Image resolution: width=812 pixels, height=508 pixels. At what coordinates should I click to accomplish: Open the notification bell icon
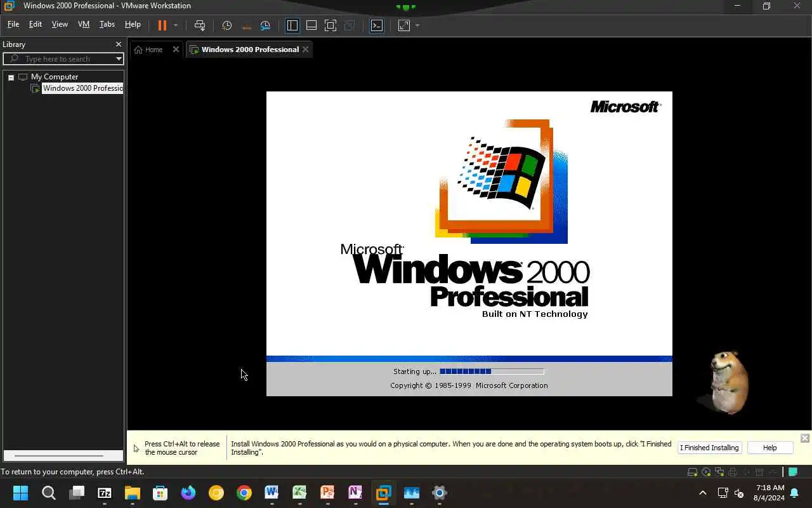(x=794, y=493)
